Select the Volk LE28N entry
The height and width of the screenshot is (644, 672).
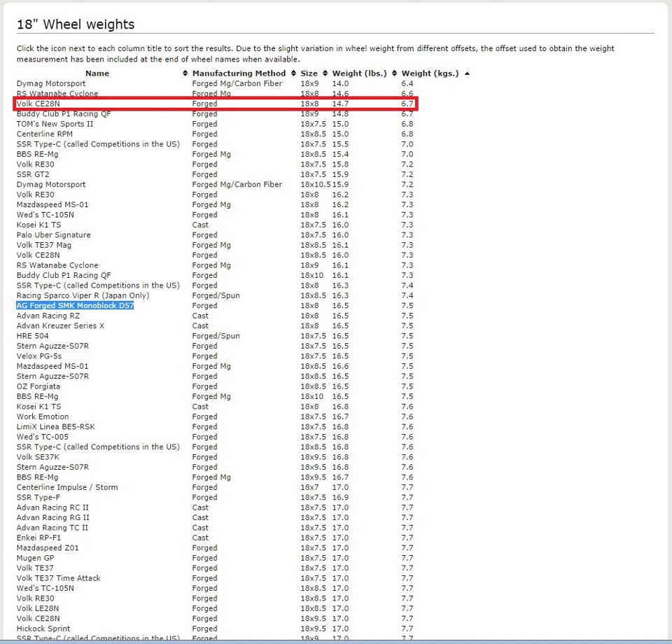tap(38, 608)
